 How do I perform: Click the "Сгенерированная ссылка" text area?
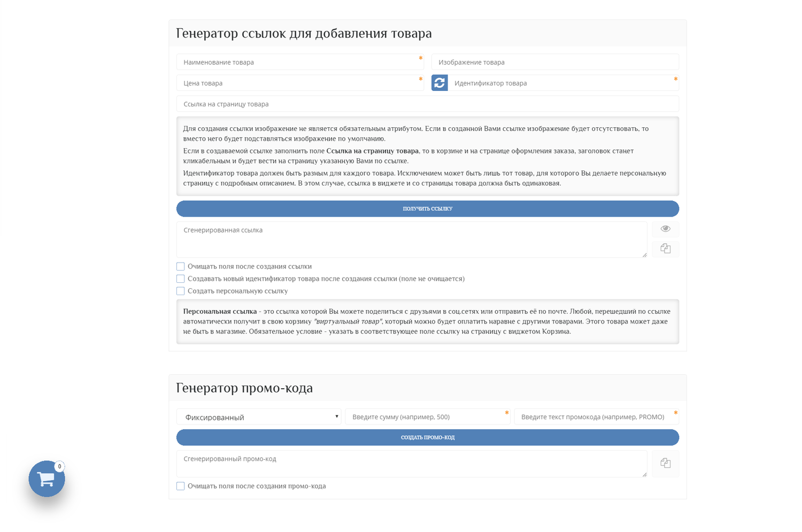point(411,240)
